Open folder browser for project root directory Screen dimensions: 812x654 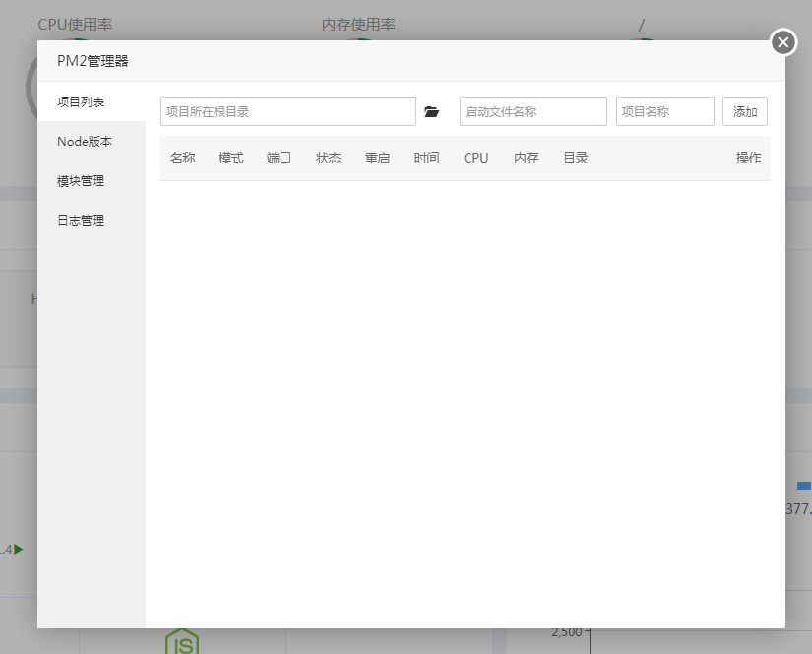(x=431, y=111)
